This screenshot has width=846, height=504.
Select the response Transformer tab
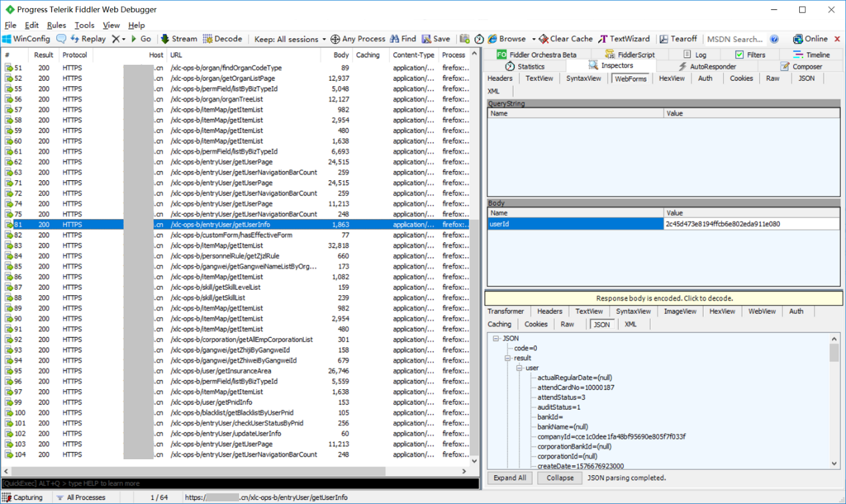click(x=505, y=311)
